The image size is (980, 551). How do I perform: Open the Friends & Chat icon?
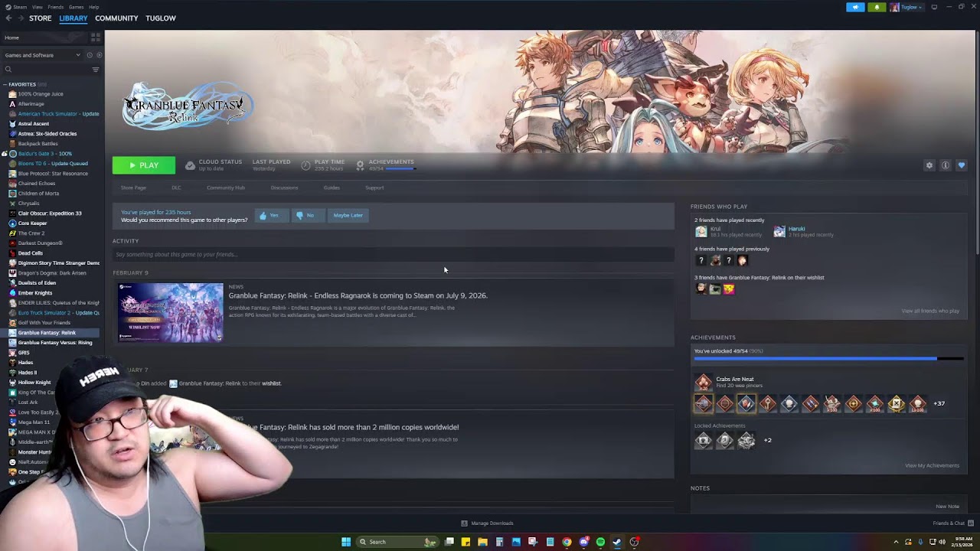(971, 523)
